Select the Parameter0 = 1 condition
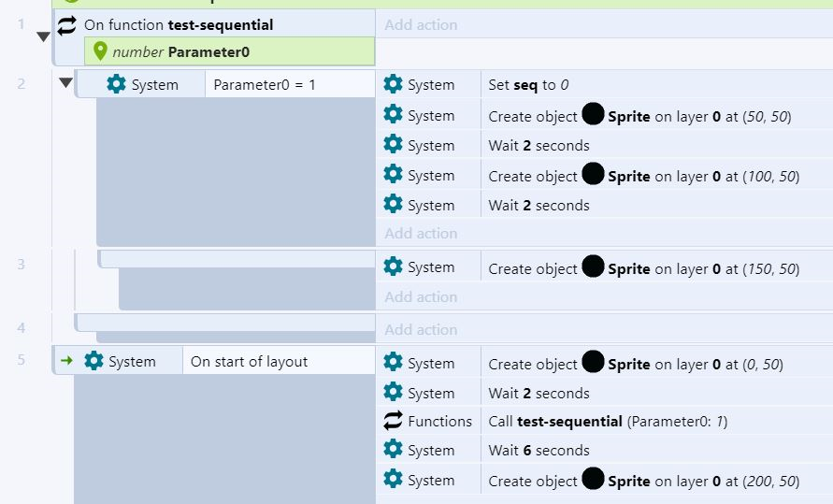Image resolution: width=833 pixels, height=504 pixels. (265, 84)
